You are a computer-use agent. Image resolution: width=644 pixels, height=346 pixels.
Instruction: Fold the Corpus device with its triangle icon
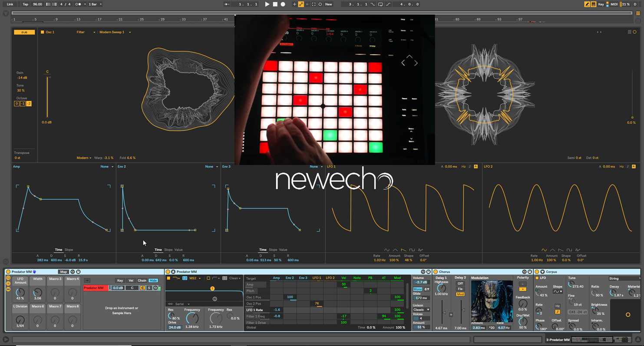pyautogui.click(x=542, y=272)
